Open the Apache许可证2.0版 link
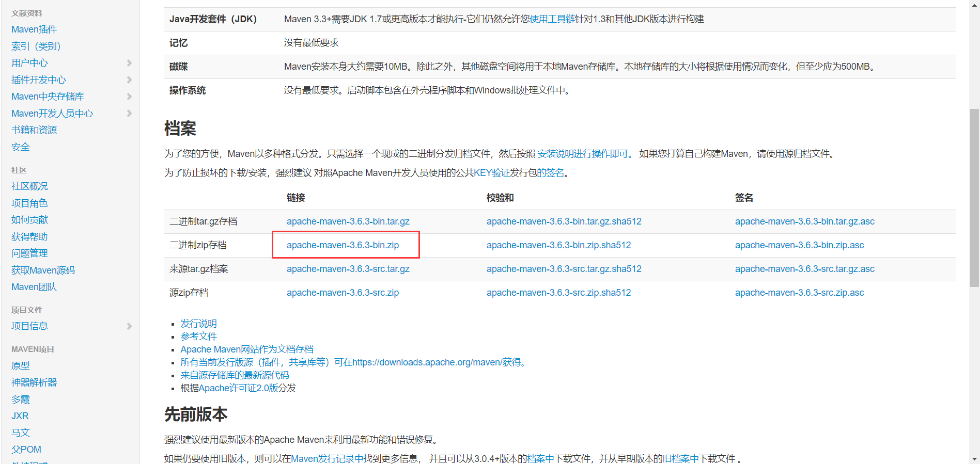 tap(239, 388)
